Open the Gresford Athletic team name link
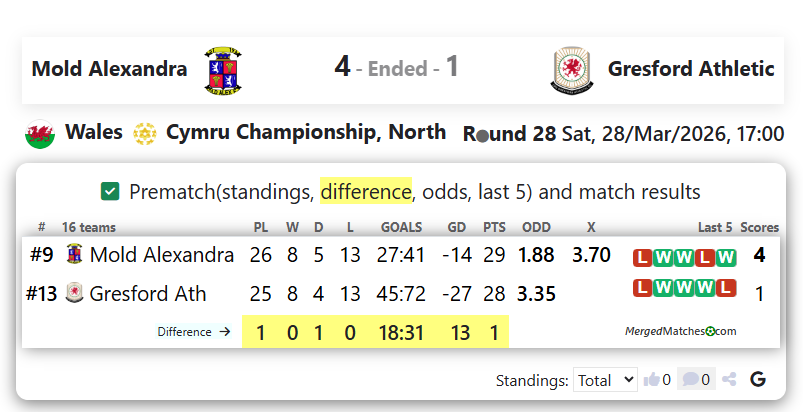This screenshot has height=412, width=803. tap(691, 69)
